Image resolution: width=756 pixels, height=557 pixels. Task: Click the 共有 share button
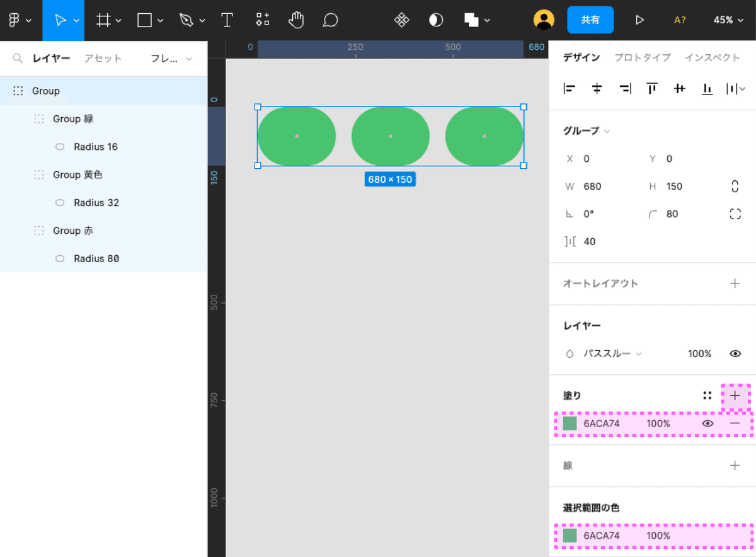[x=590, y=20]
